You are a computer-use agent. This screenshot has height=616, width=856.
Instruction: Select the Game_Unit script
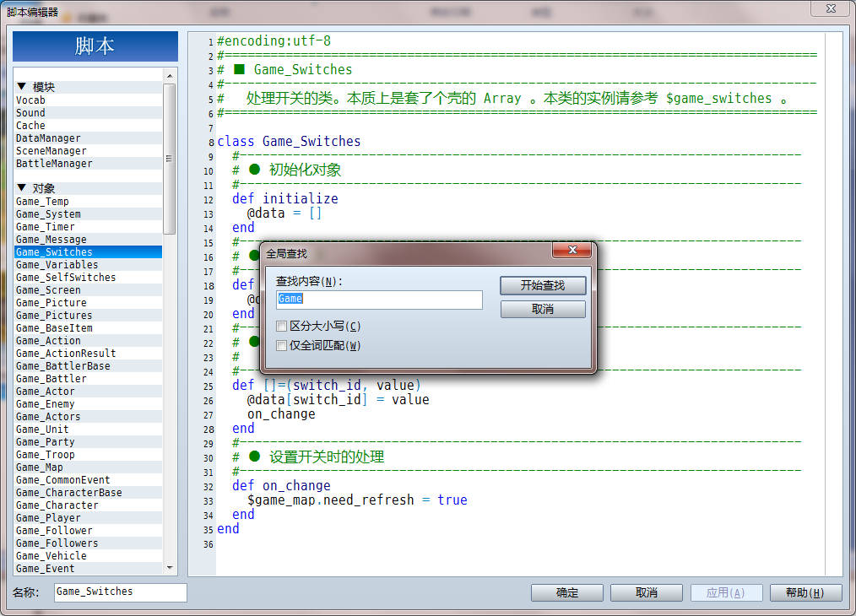pos(89,430)
